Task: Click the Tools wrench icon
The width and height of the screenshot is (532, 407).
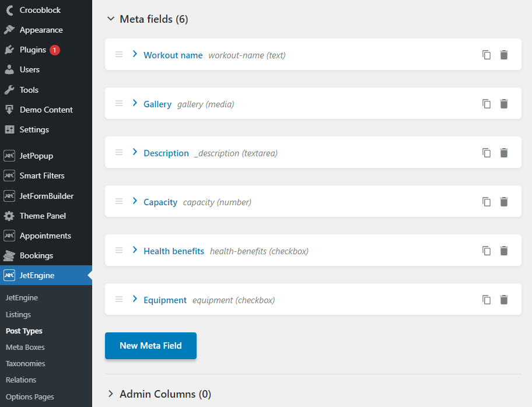Action: 9,90
